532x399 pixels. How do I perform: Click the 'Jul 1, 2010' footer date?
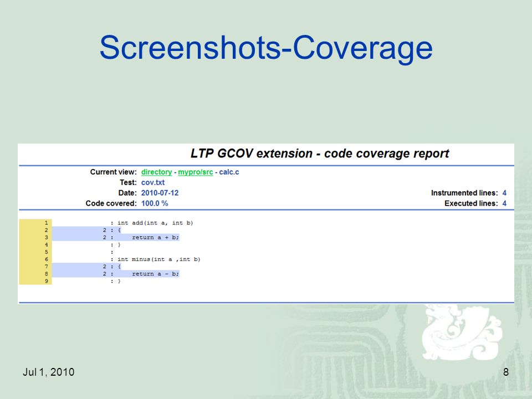click(x=49, y=372)
